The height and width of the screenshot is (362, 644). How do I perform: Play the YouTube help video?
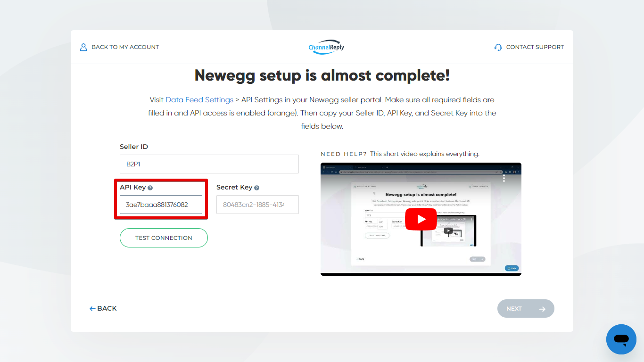[x=421, y=219]
